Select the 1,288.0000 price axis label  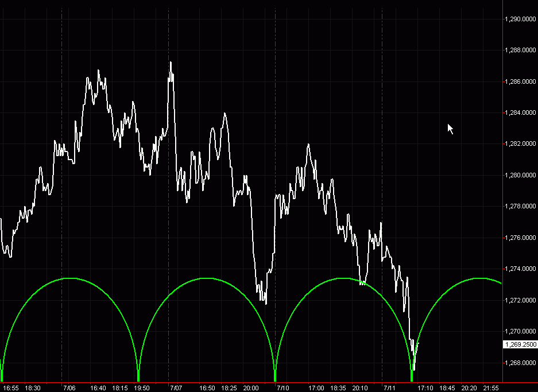point(520,50)
